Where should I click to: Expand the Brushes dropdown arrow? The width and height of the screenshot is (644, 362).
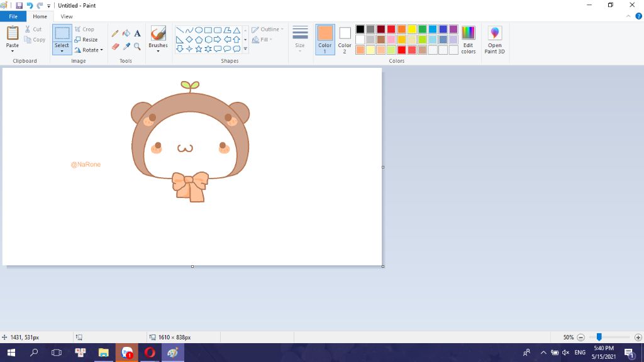click(158, 51)
